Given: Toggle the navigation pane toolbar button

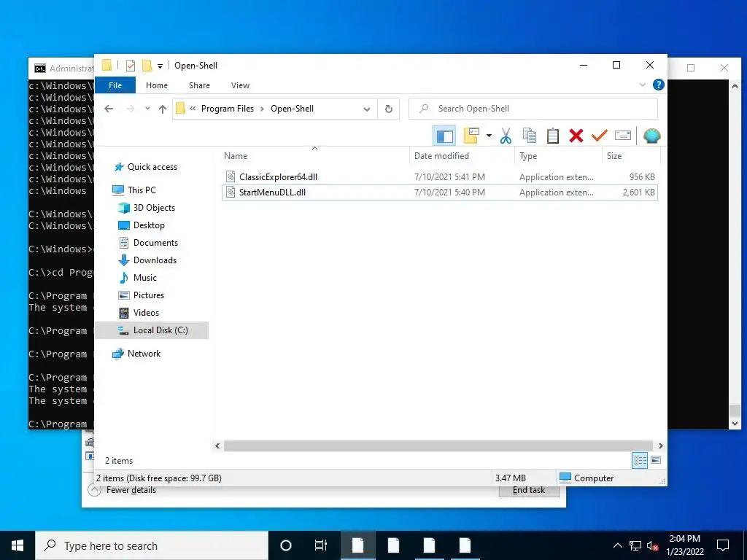Looking at the screenshot, I should click(x=444, y=136).
